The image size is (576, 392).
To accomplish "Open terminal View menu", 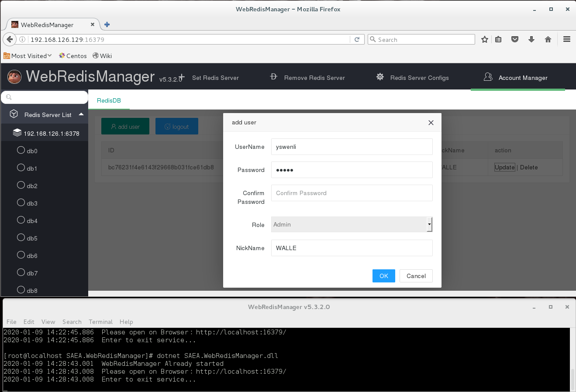I will click(x=48, y=322).
